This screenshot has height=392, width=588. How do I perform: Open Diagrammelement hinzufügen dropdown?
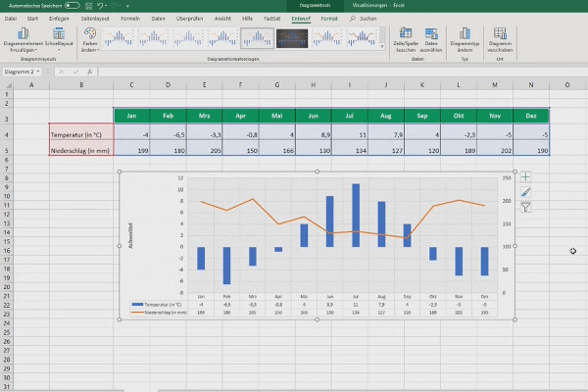click(24, 39)
